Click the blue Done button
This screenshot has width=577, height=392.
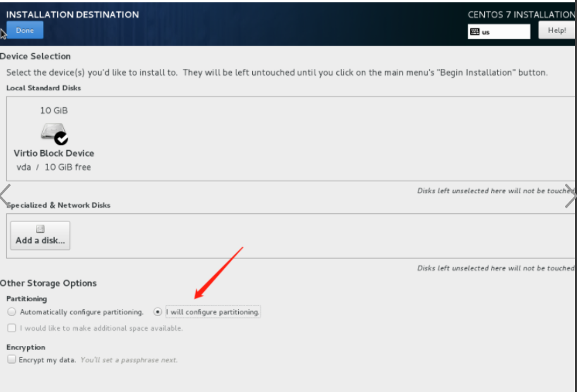tap(25, 30)
